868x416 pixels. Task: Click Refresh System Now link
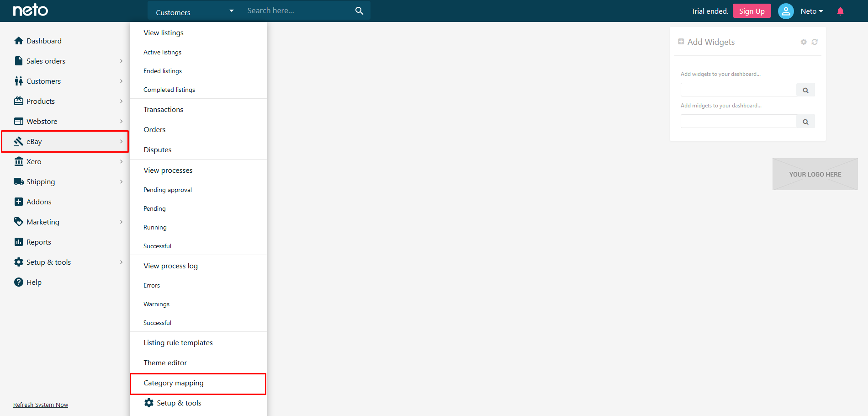[41, 405]
